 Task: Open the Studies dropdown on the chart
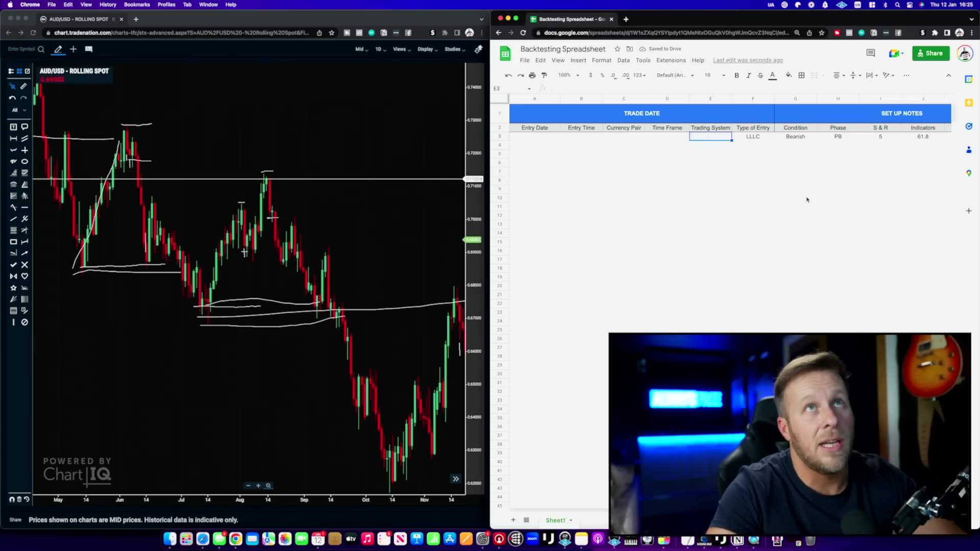(x=454, y=49)
